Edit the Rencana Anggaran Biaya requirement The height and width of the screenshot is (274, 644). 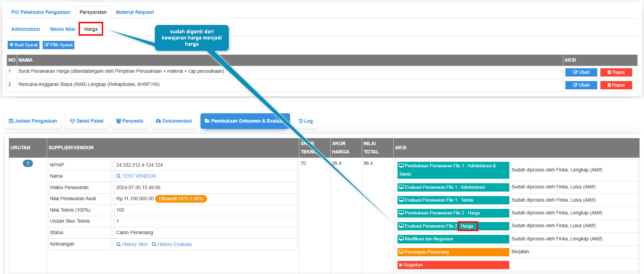[x=581, y=85]
